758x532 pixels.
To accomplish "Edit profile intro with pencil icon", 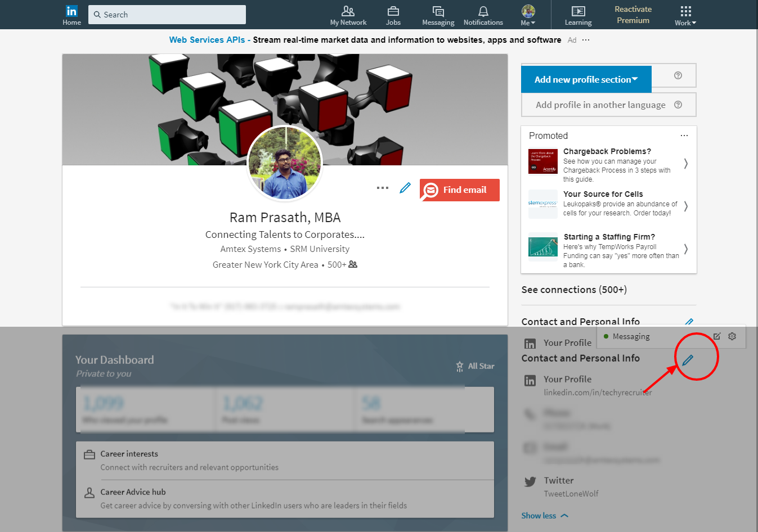I will [x=405, y=188].
